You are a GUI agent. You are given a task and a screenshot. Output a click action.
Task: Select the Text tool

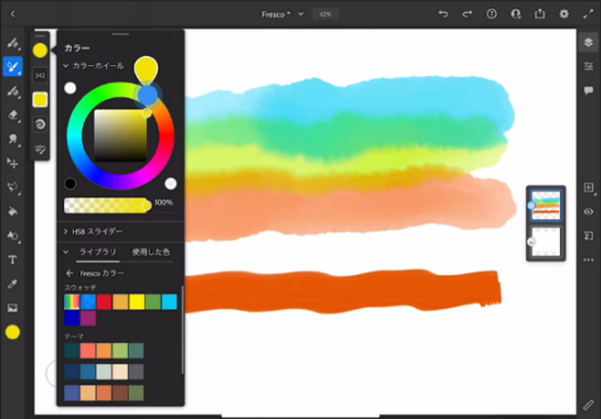(13, 260)
